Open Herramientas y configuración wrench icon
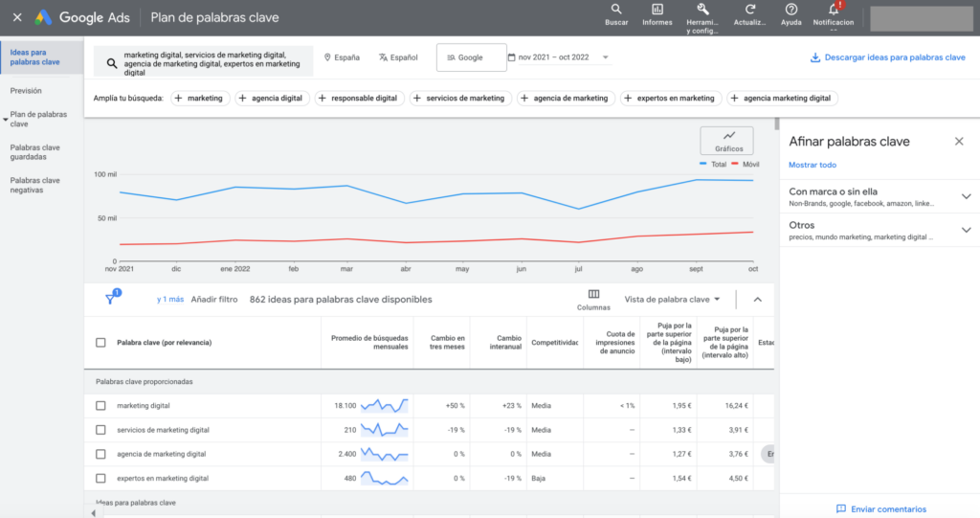Viewport: 980px width, 518px height. coord(702,18)
